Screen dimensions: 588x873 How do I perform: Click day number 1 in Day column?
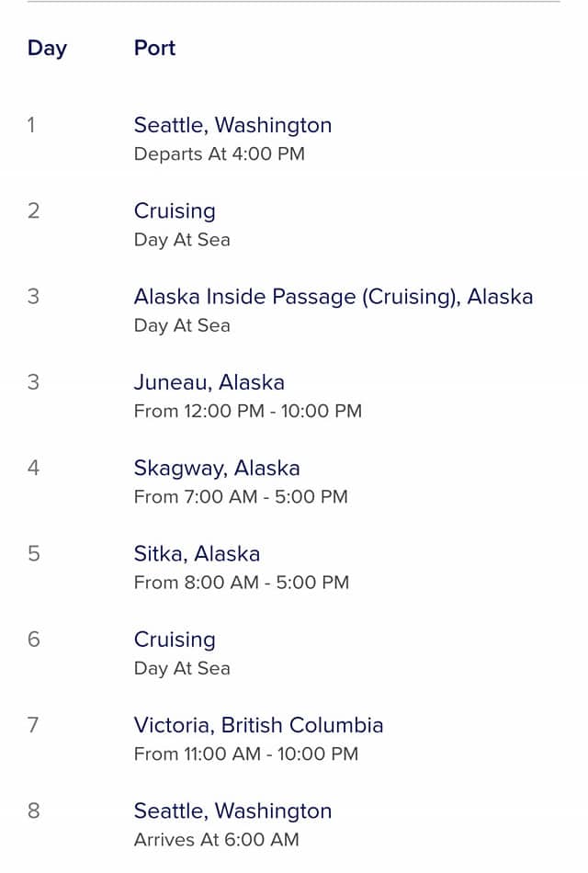[31, 125]
